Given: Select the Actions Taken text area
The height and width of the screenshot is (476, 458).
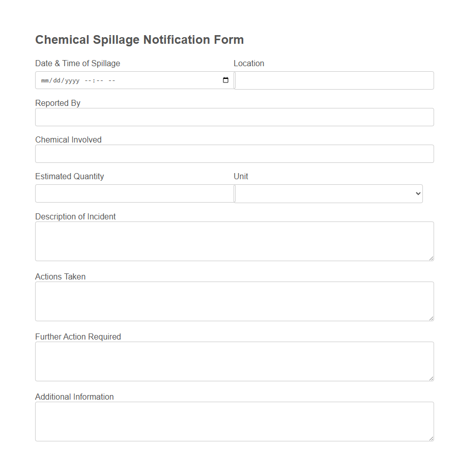Looking at the screenshot, I should (x=234, y=301).
